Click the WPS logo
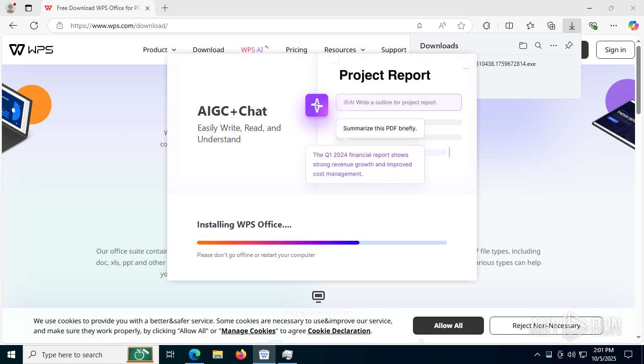The width and height of the screenshot is (644, 364). click(x=31, y=50)
